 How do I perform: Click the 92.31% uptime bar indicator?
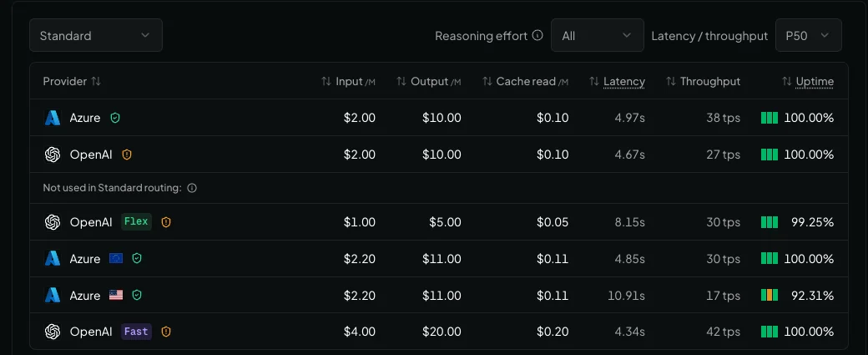pyautogui.click(x=770, y=296)
